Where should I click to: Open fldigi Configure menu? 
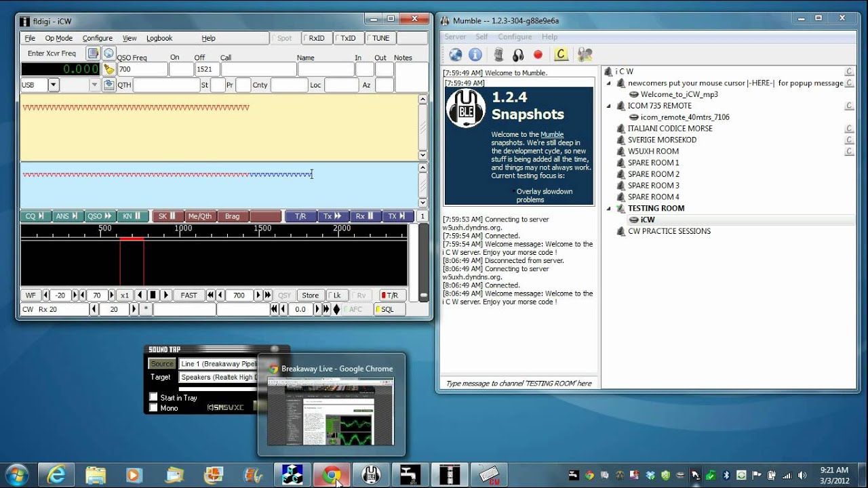(x=98, y=39)
